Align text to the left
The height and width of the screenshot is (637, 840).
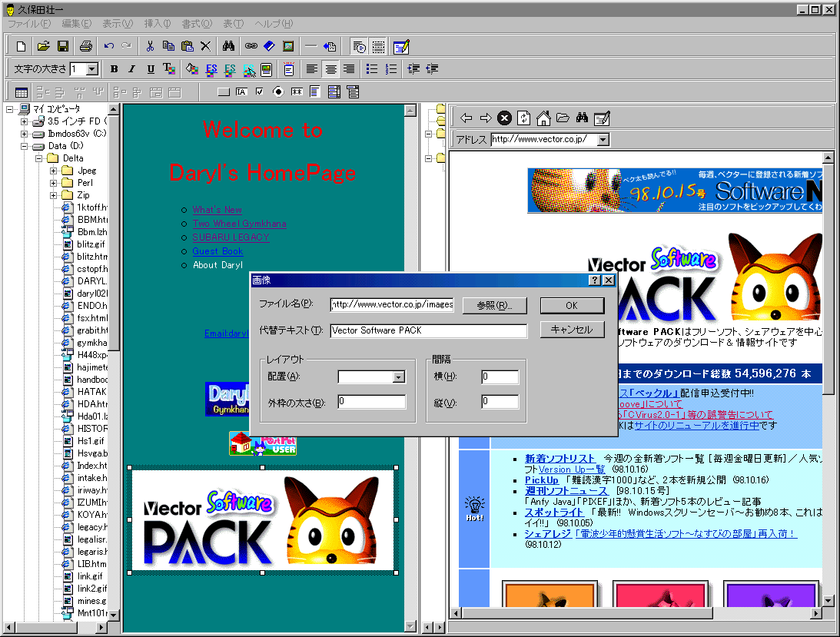pyautogui.click(x=312, y=69)
